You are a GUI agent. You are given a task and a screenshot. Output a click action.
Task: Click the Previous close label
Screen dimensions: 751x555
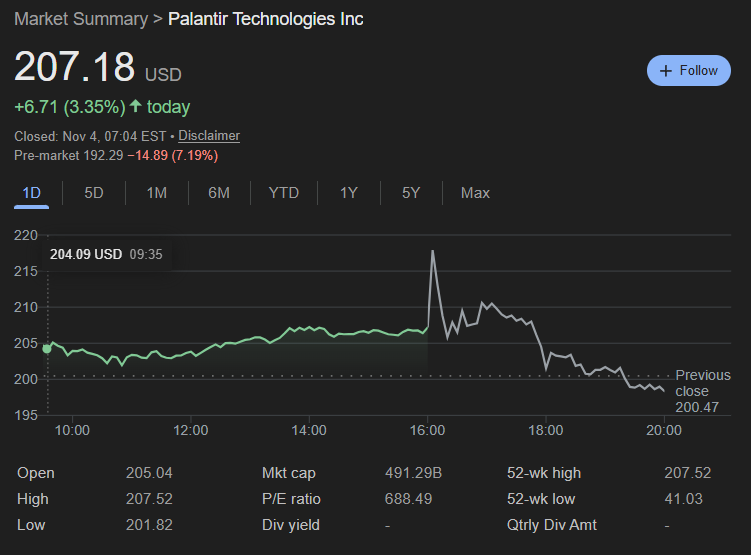[x=703, y=383]
